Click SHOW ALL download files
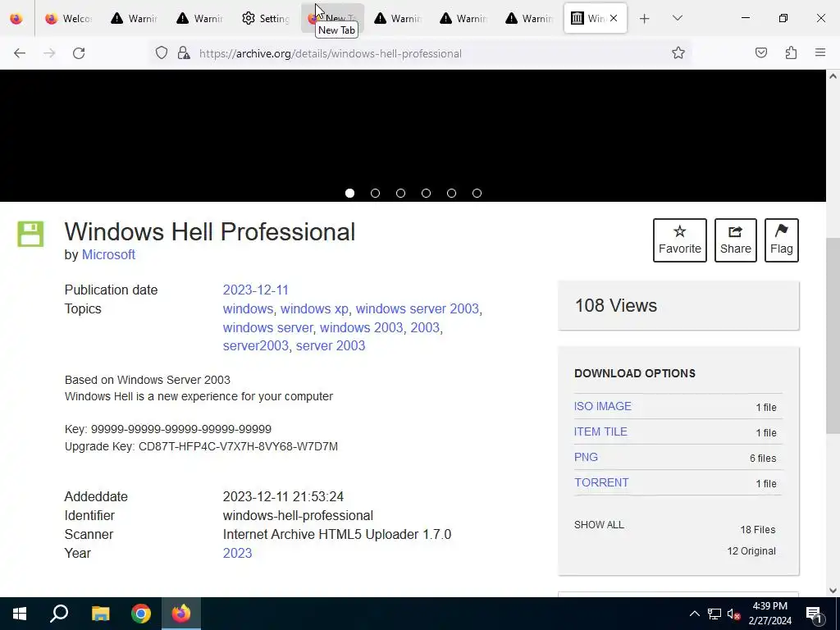Image resolution: width=840 pixels, height=630 pixels. [x=599, y=525]
